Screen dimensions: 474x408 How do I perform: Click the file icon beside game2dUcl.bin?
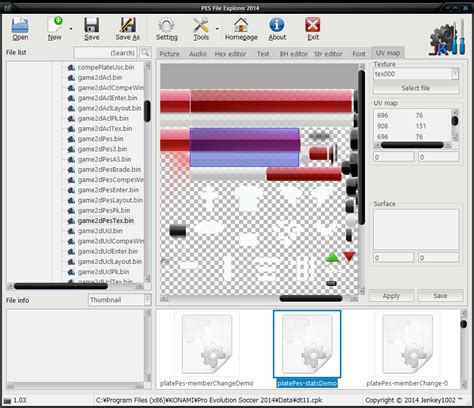(x=71, y=231)
